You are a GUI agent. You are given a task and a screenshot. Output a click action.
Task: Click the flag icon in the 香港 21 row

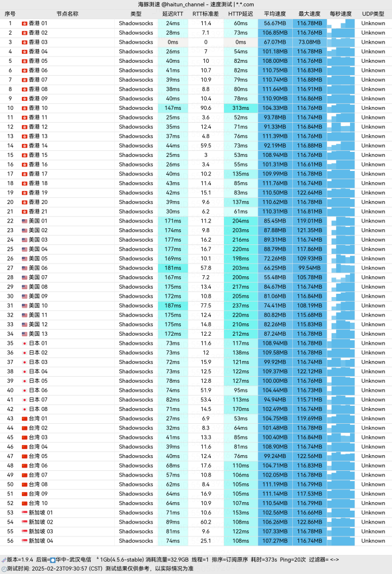[x=25, y=211]
